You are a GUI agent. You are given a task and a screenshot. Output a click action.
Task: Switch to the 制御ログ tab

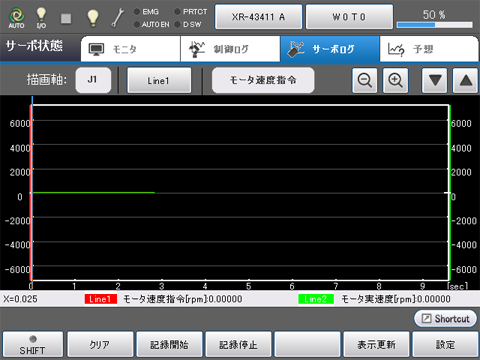230,49
